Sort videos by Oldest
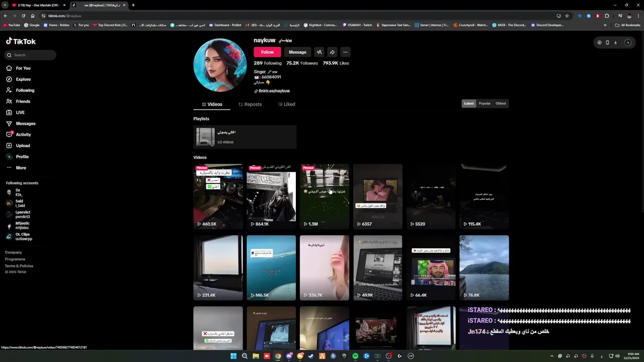Viewport: 644px width, 362px height. coord(501,104)
